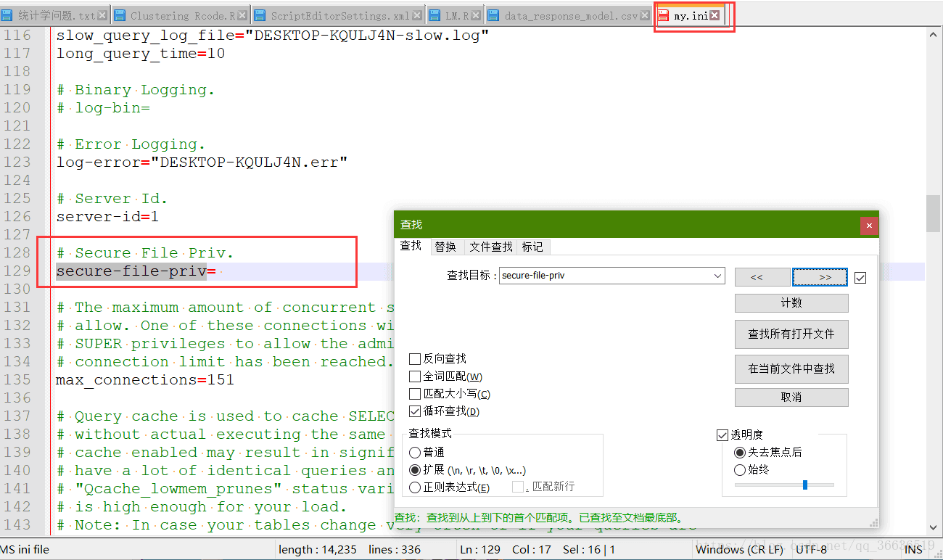Switch to the data_response_model.csv tab

click(x=570, y=15)
